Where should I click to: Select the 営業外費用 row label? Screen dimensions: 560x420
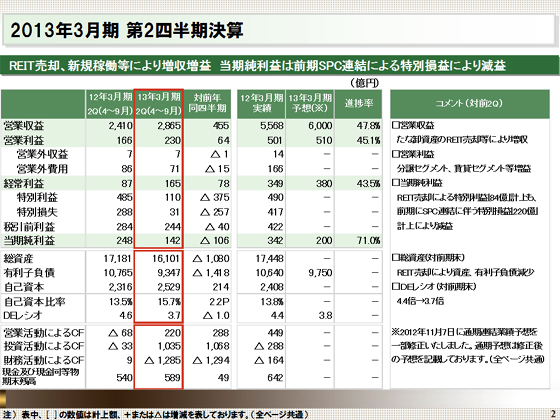point(42,169)
